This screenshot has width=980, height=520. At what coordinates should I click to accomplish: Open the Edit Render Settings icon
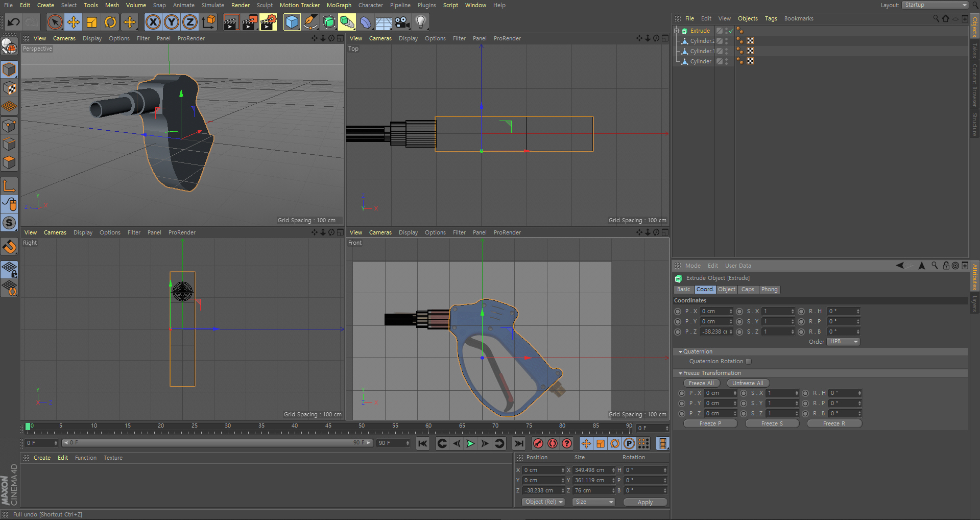(x=268, y=22)
